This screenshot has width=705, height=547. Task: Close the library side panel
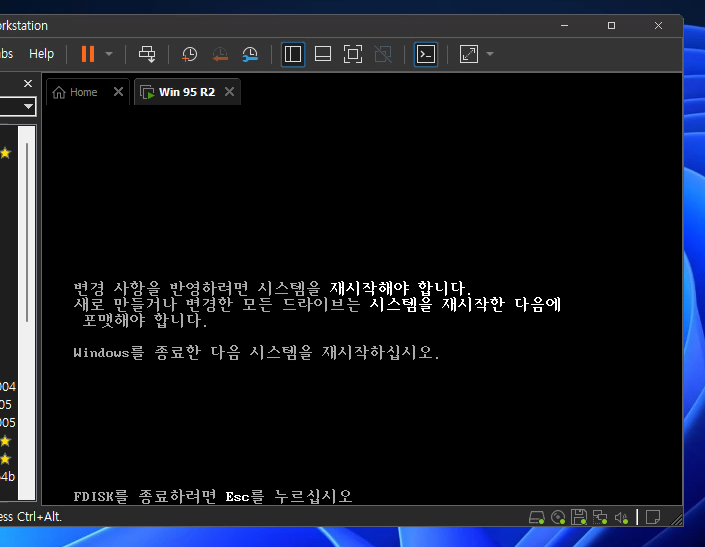pyautogui.click(x=28, y=84)
